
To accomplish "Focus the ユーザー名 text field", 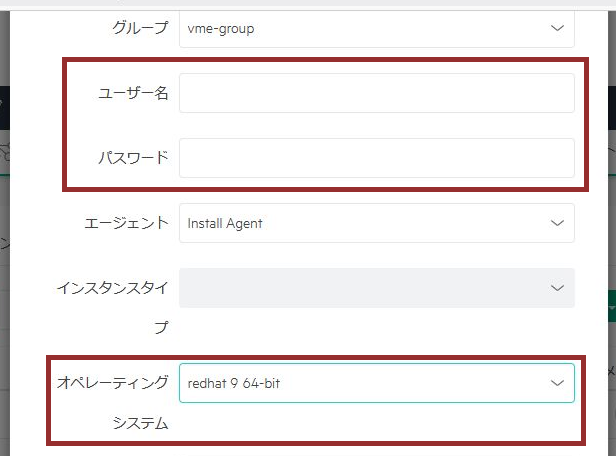I will [x=376, y=93].
